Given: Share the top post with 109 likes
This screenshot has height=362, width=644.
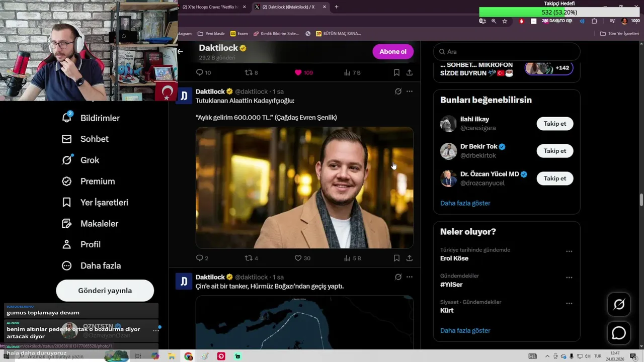Looking at the screenshot, I should tap(410, 72).
